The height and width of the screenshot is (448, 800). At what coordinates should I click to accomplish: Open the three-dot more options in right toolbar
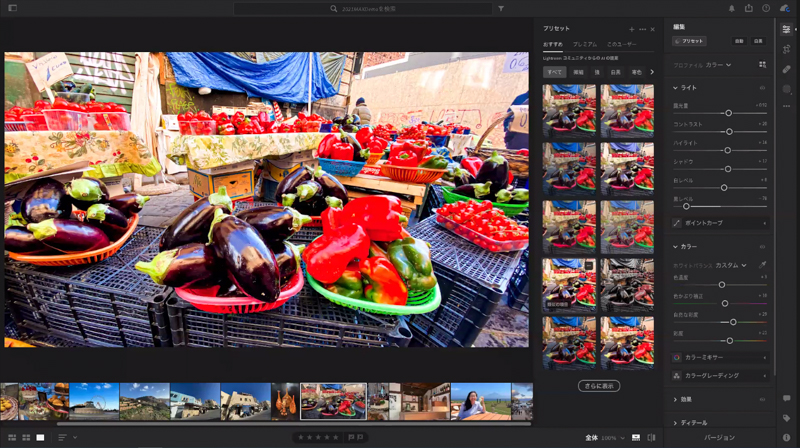point(786,106)
